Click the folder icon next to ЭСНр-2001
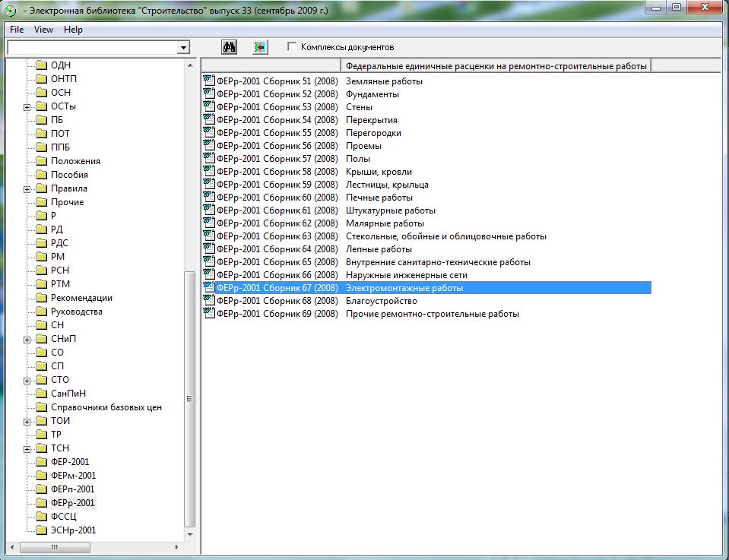Viewport: 729px width, 560px height. click(x=42, y=530)
